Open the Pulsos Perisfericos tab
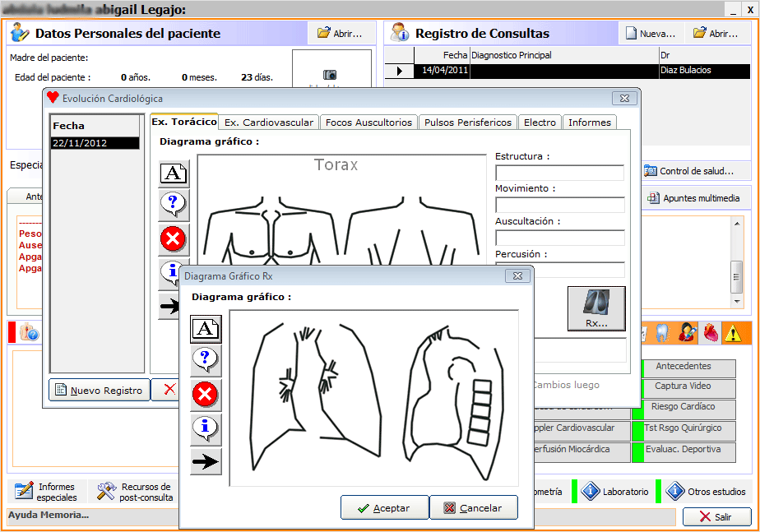This screenshot has width=760, height=532. point(467,123)
